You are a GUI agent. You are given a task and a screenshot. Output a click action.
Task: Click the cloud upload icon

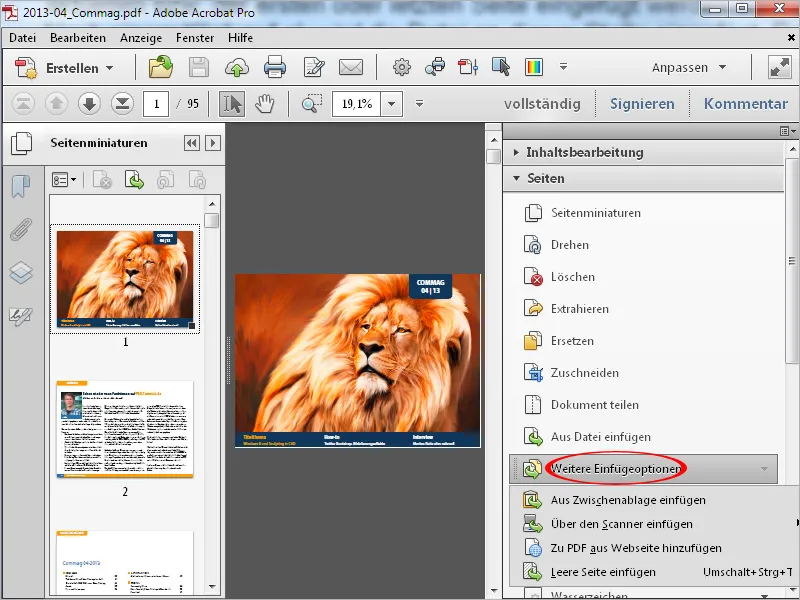pyautogui.click(x=237, y=67)
